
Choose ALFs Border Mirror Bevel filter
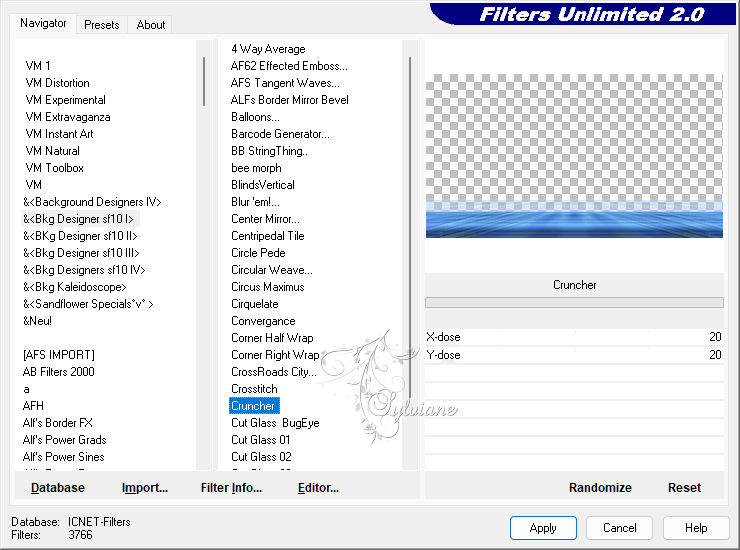[290, 100]
